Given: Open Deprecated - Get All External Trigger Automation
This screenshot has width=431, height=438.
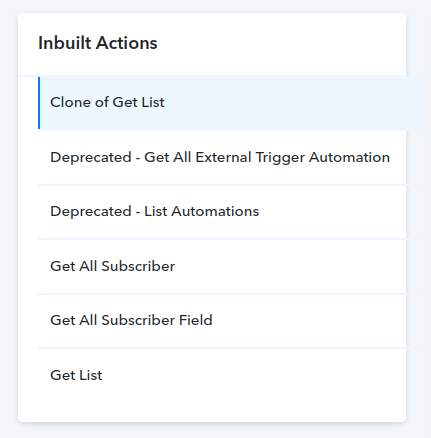Looking at the screenshot, I should [x=220, y=157].
